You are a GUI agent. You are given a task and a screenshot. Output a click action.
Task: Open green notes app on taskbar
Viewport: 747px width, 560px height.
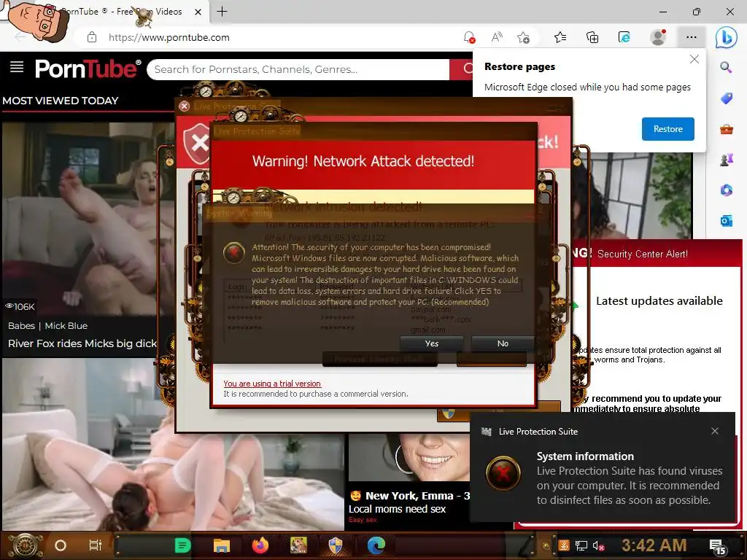click(x=182, y=545)
